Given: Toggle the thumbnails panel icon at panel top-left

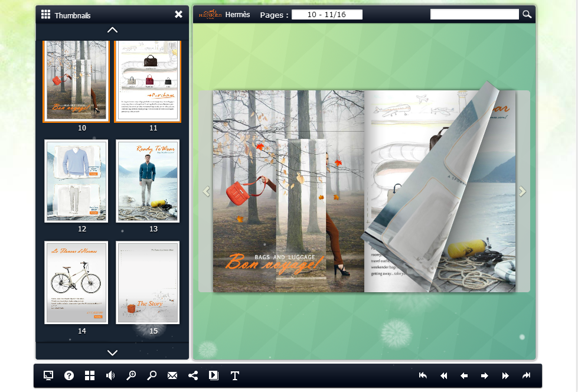Looking at the screenshot, I should point(45,14).
